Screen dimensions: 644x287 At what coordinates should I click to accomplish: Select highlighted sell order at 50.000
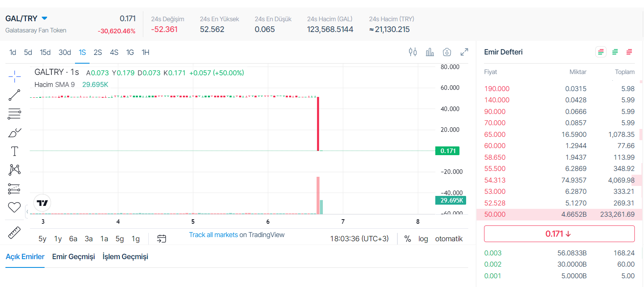[559, 214]
